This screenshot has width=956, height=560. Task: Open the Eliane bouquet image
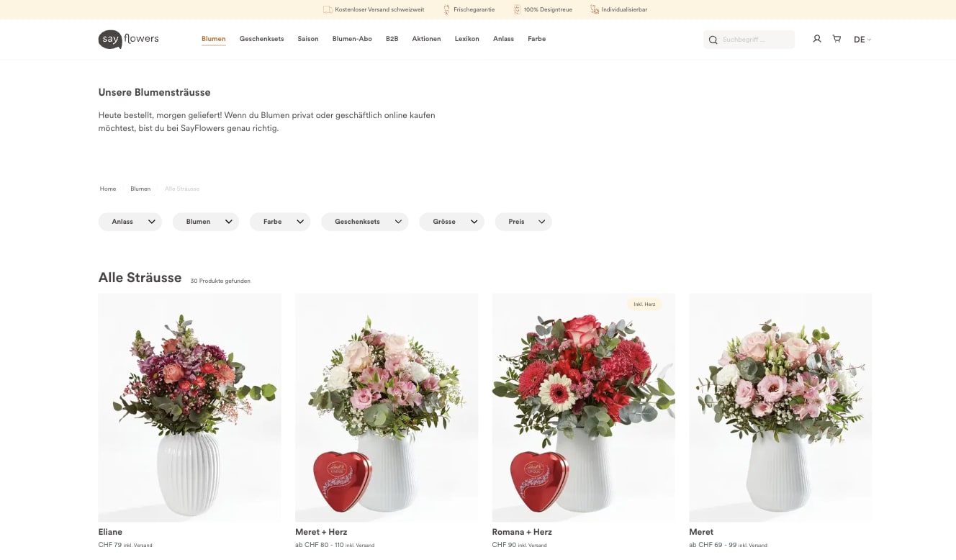[190, 407]
